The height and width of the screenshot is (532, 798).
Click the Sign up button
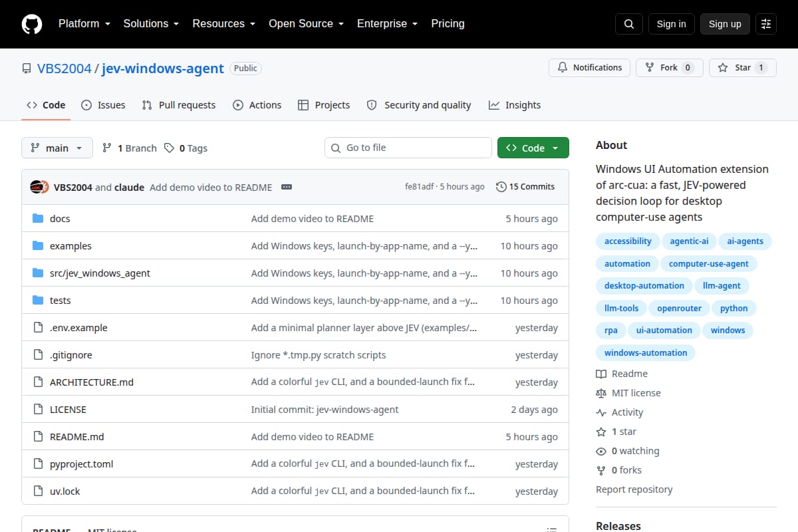coord(725,24)
